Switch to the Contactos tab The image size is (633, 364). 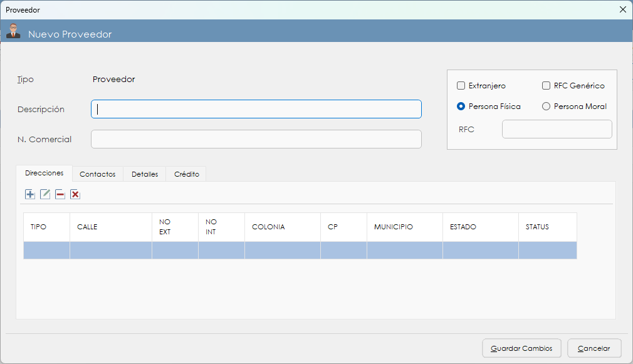click(x=98, y=174)
